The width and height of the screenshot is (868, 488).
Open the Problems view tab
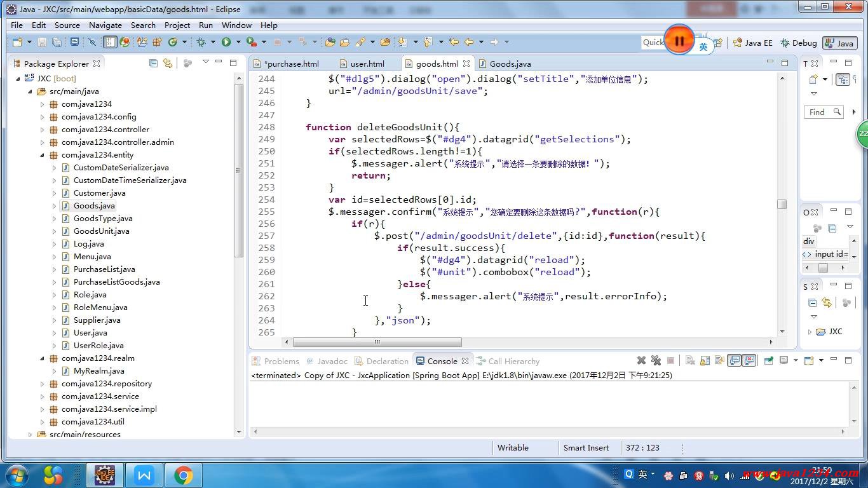point(275,361)
